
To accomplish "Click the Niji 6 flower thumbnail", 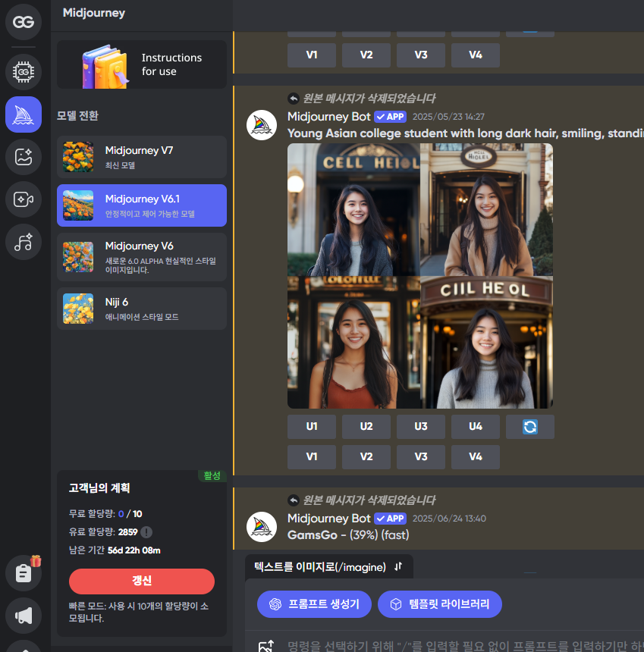I will pos(78,309).
